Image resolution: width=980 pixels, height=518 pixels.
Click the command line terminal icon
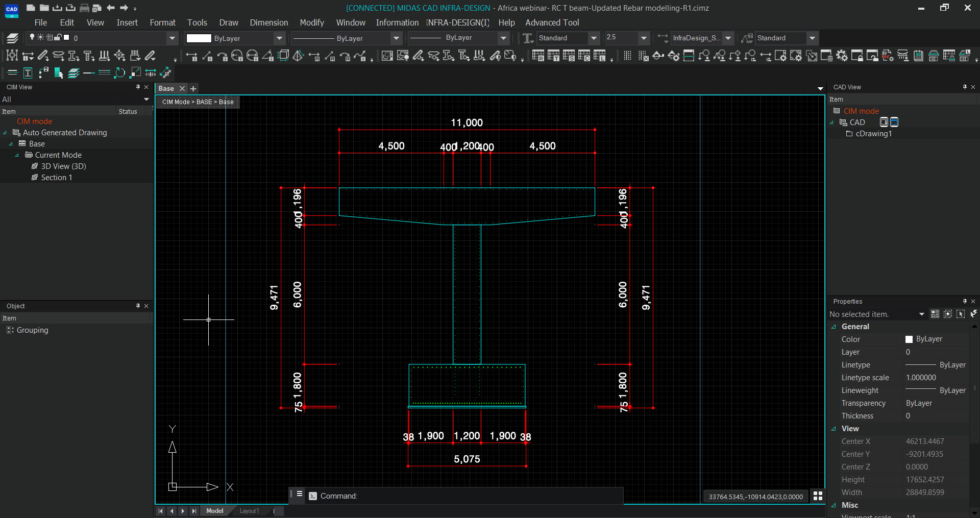point(313,496)
